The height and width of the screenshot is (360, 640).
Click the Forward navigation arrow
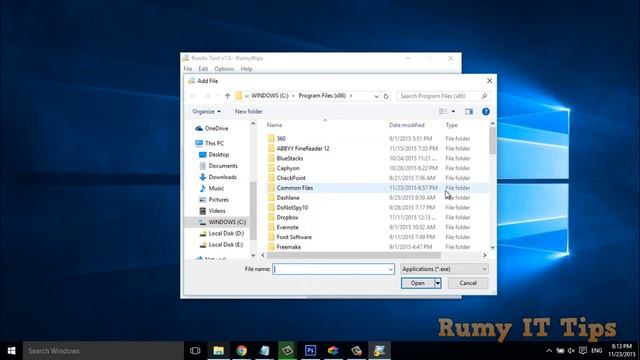(x=207, y=96)
